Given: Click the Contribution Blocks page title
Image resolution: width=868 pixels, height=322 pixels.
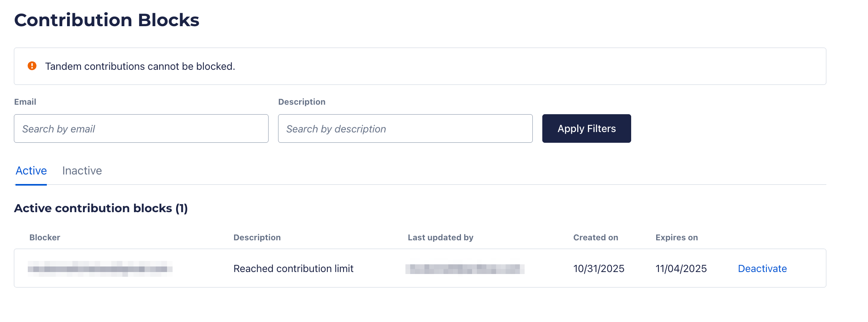Looking at the screenshot, I should 107,20.
